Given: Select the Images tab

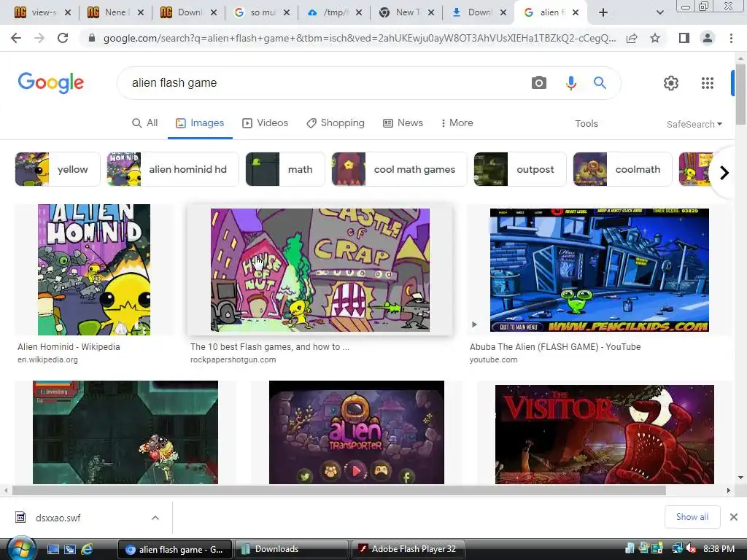Looking at the screenshot, I should point(200,122).
